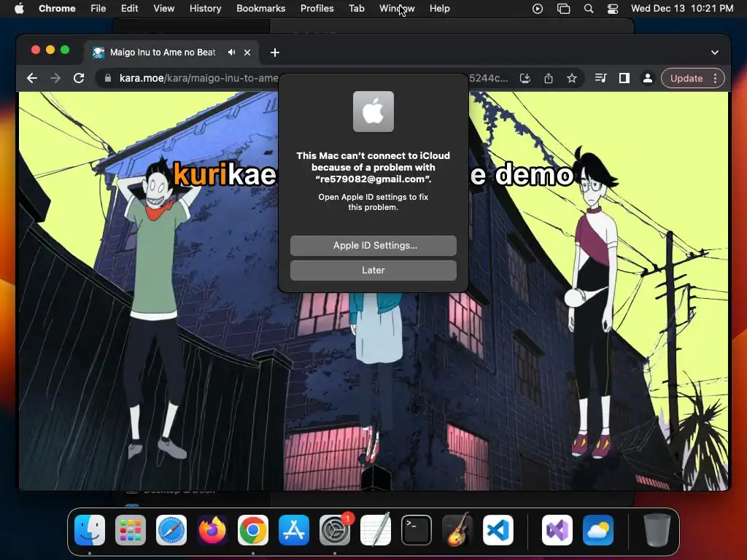The image size is (747, 560).
Task: Open the History menu
Action: pyautogui.click(x=205, y=9)
